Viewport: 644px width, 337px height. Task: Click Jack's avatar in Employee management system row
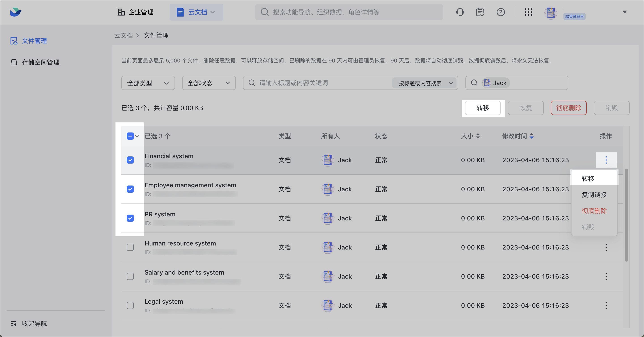tap(328, 189)
